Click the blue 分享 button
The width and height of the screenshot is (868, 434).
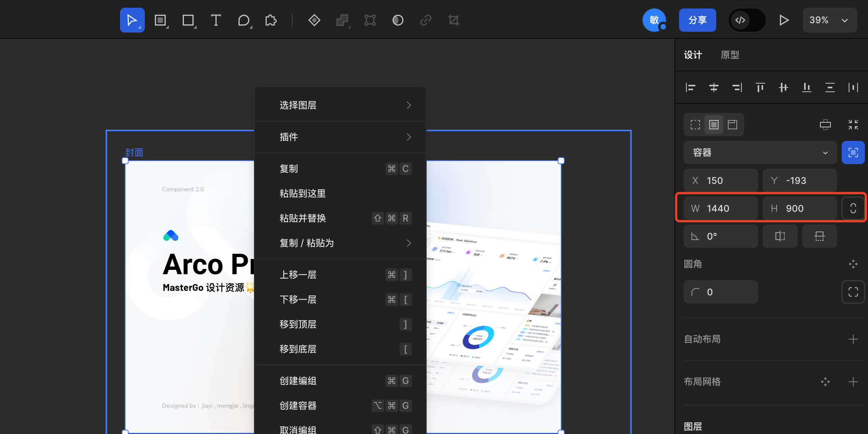pos(697,20)
